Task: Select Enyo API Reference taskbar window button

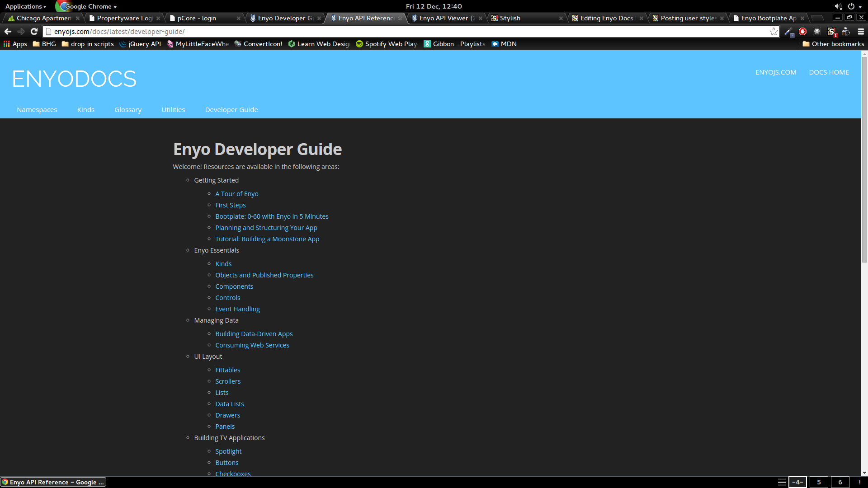Action: tap(53, 482)
